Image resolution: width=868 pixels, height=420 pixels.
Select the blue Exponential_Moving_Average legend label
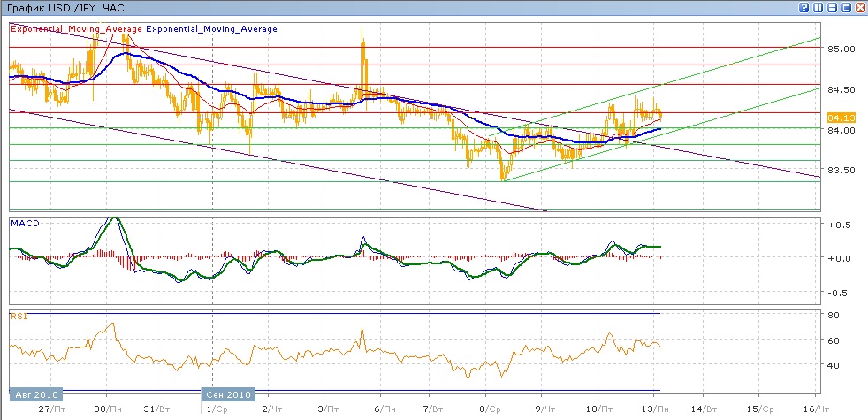pyautogui.click(x=211, y=29)
